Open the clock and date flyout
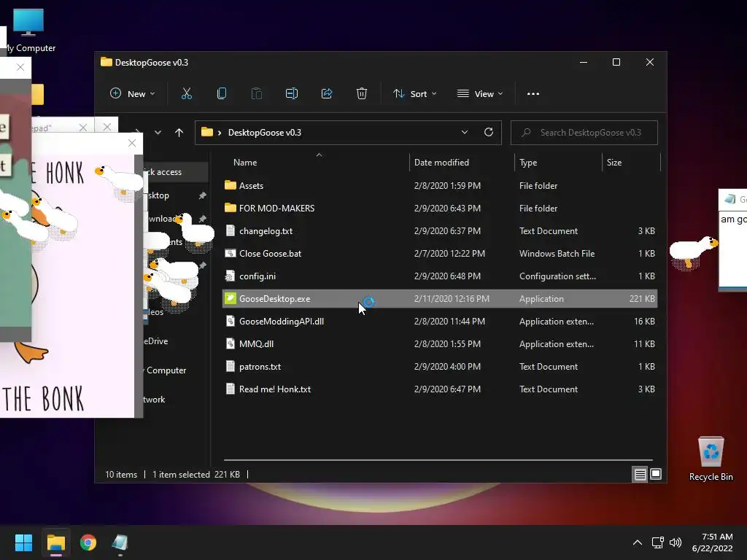The image size is (747, 560). pyautogui.click(x=712, y=542)
